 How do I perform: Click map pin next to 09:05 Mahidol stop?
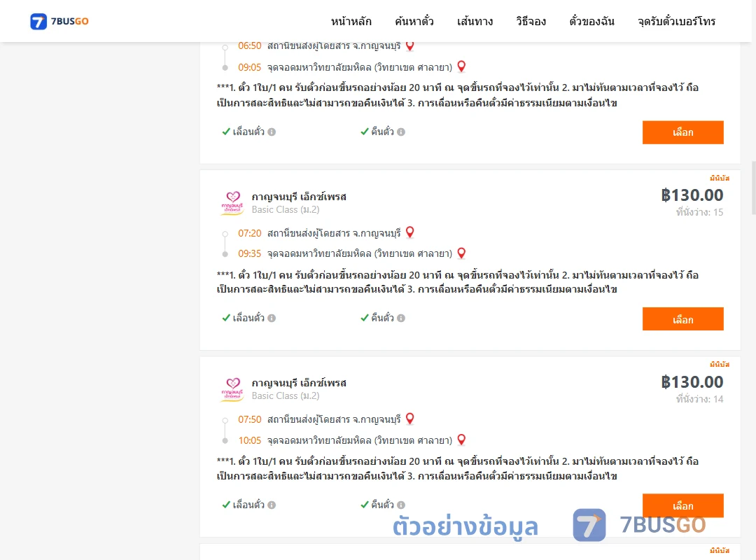pyautogui.click(x=461, y=66)
